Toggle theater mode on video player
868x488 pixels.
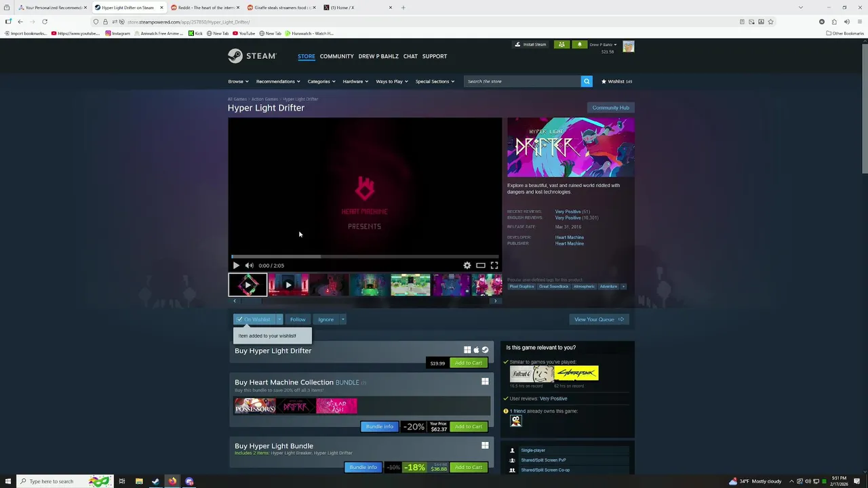point(481,266)
